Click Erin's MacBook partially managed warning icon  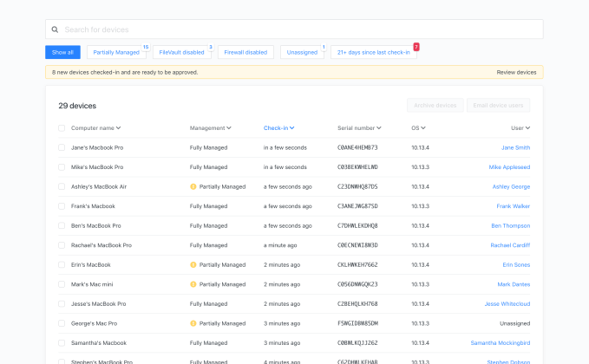pos(193,264)
